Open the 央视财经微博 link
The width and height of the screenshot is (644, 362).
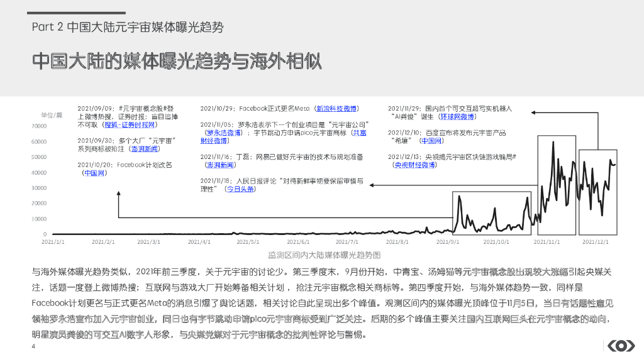pyautogui.click(x=414, y=165)
